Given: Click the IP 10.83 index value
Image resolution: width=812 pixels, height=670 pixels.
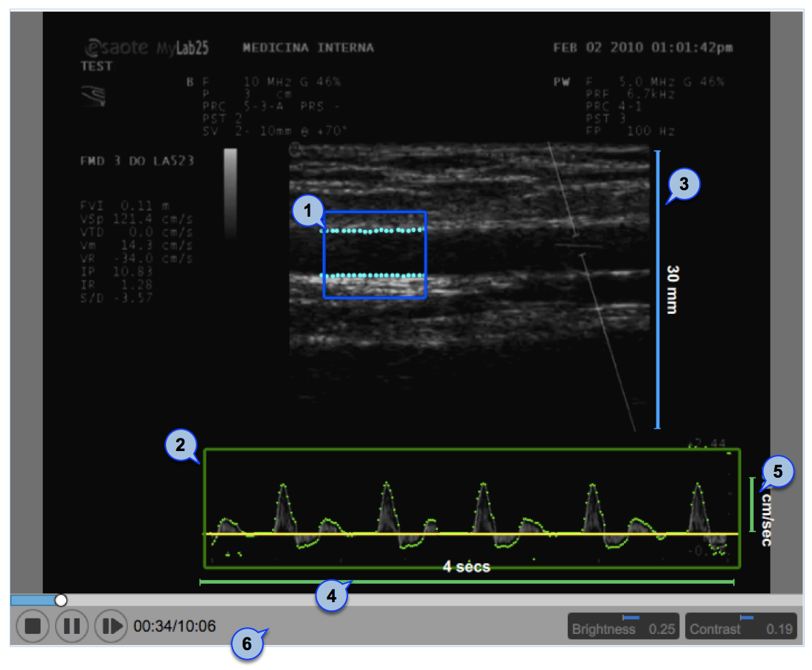Looking at the screenshot, I should click(x=117, y=272).
